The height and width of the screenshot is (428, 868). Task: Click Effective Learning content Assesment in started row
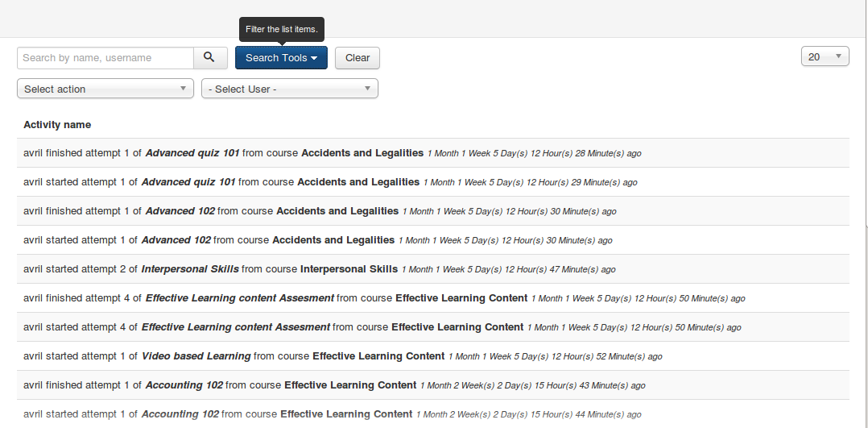pos(235,327)
